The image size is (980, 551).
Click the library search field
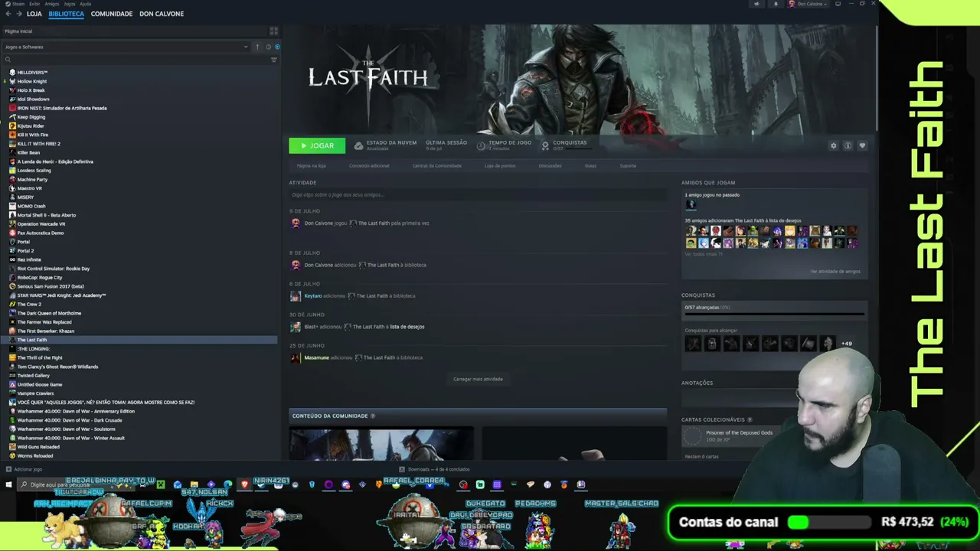point(136,60)
